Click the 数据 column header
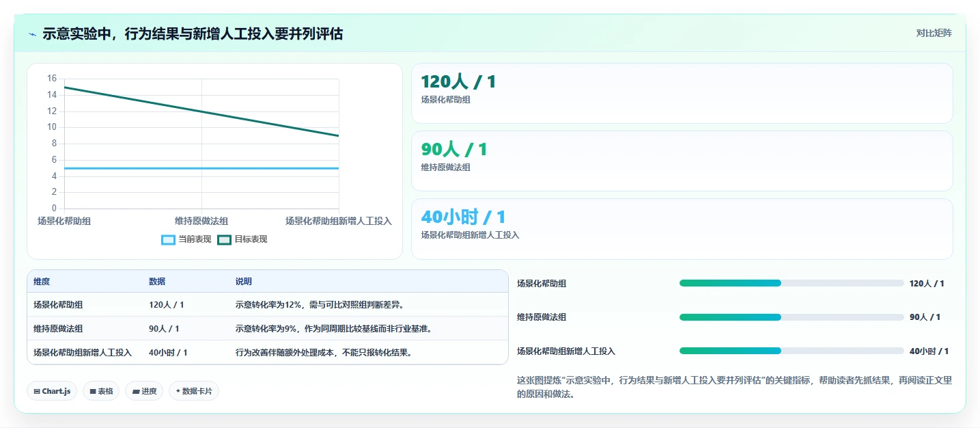Screen dimensions: 980x428 (x=157, y=282)
